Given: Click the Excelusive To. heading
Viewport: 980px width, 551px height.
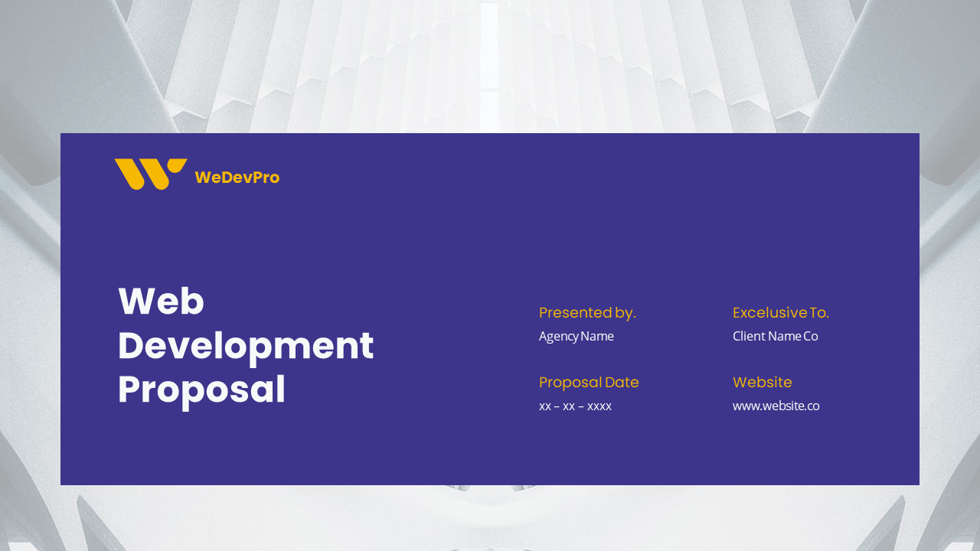Looking at the screenshot, I should click(780, 312).
